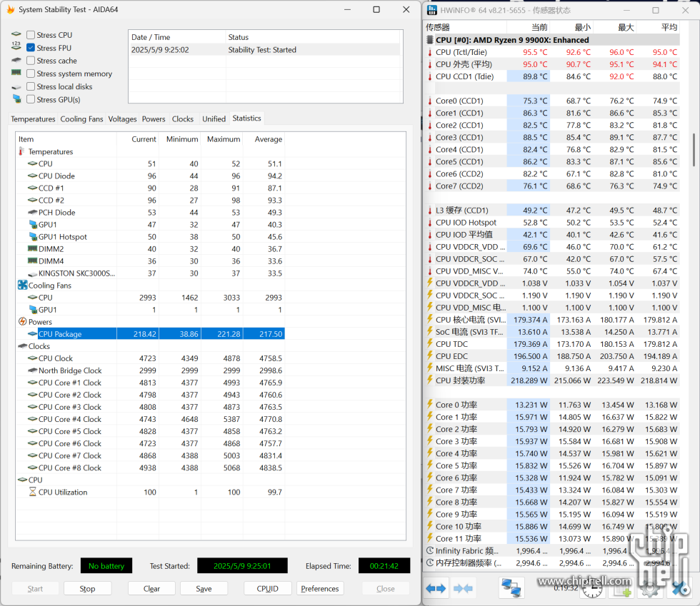Viewport: 700px width, 606px height.
Task: Enable the Stress CPU checkbox
Action: point(31,35)
